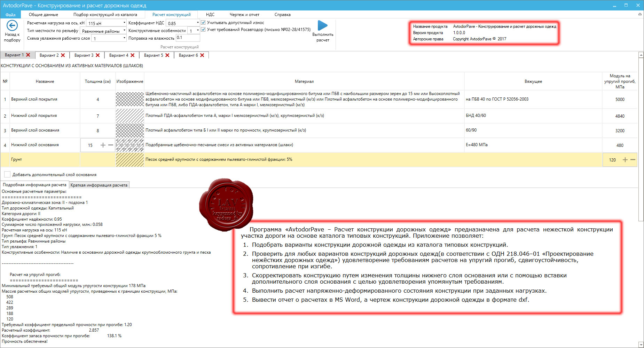Close the Вариант 6 tab with red X
Screen dimensions: 644x348
[202, 55]
